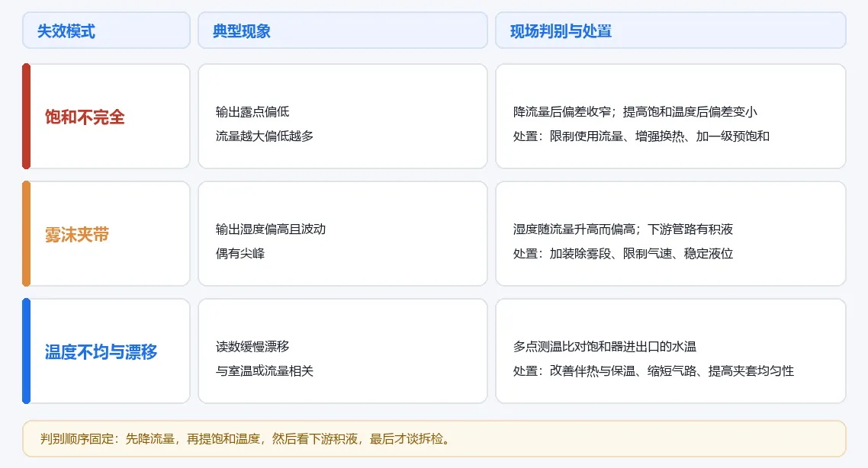The height and width of the screenshot is (468, 868).
Task: Click the line 处置：改善伴热与保温、缩短气路、提高夹套均匀性
Action: (x=653, y=370)
